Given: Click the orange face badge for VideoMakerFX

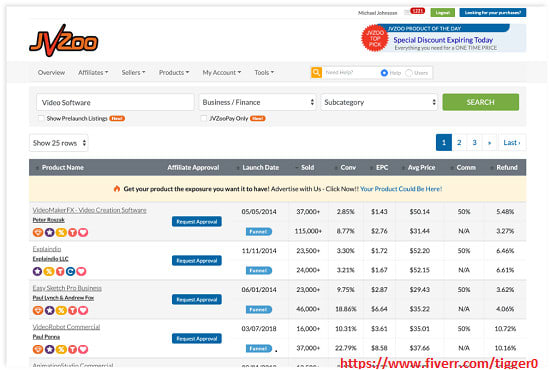Looking at the screenshot, I should tap(38, 232).
